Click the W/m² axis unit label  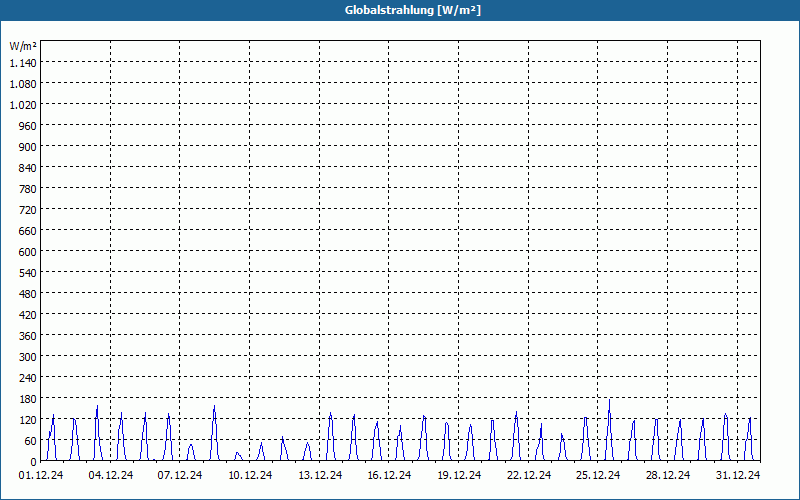(x=23, y=46)
